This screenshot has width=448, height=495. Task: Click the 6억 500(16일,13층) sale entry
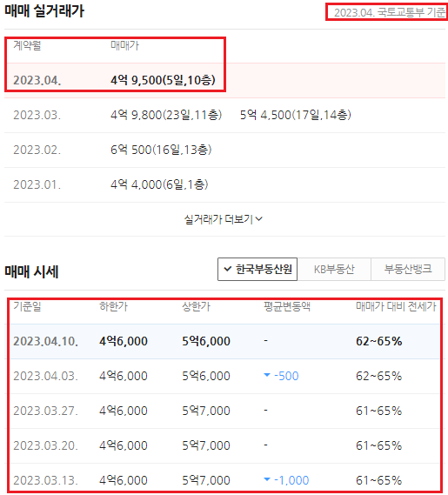[x=161, y=150]
